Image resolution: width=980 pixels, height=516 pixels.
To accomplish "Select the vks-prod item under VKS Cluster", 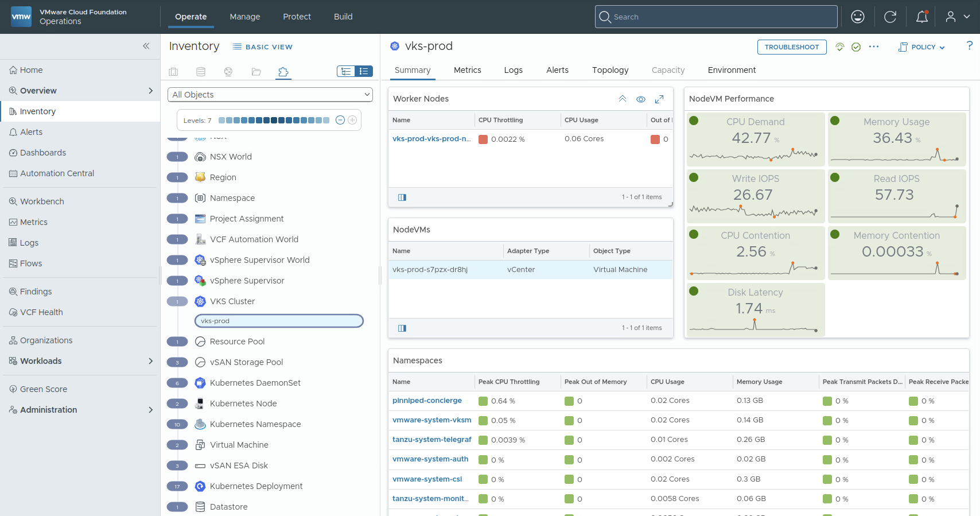I will [279, 321].
